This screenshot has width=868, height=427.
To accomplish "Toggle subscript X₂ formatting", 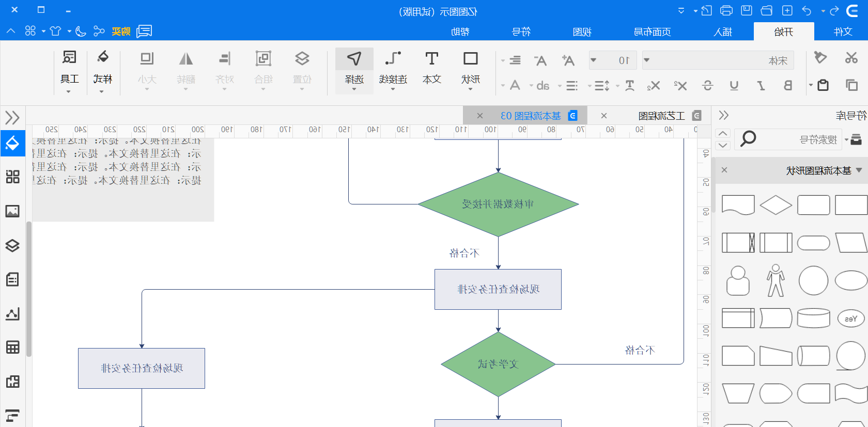I will click(x=654, y=86).
